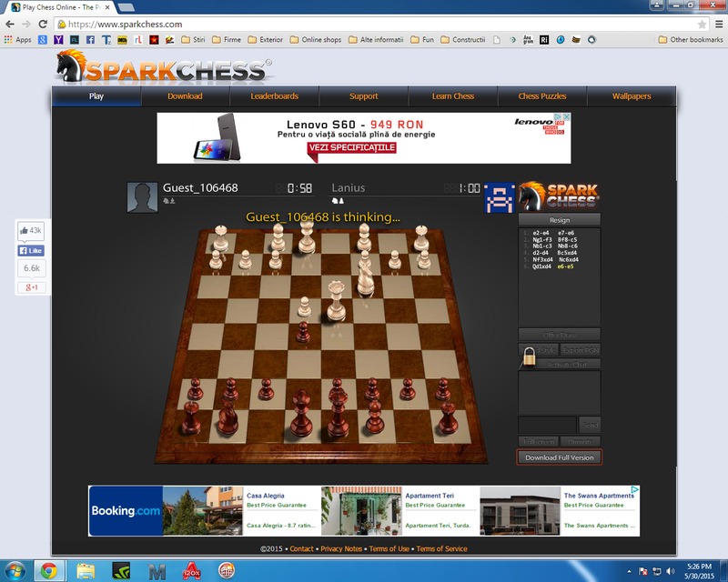The height and width of the screenshot is (582, 728).
Task: Open the Chrome menu hamburger icon
Action: click(719, 25)
